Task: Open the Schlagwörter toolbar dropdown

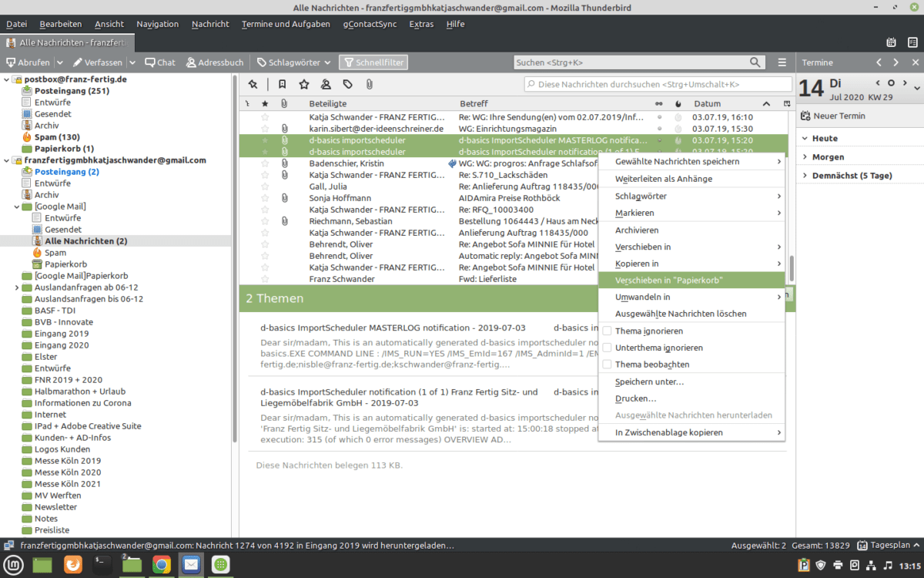Action: point(293,62)
